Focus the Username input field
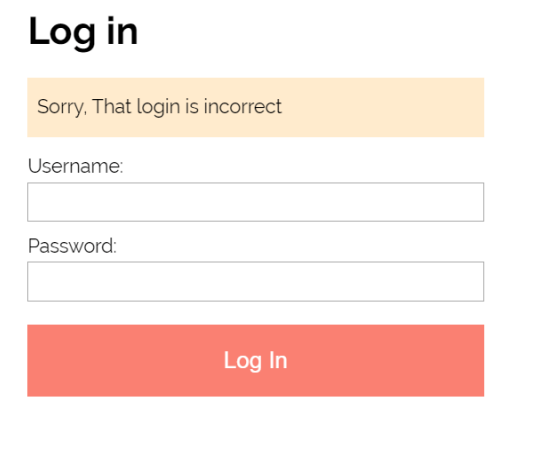The height and width of the screenshot is (462, 538). [256, 202]
